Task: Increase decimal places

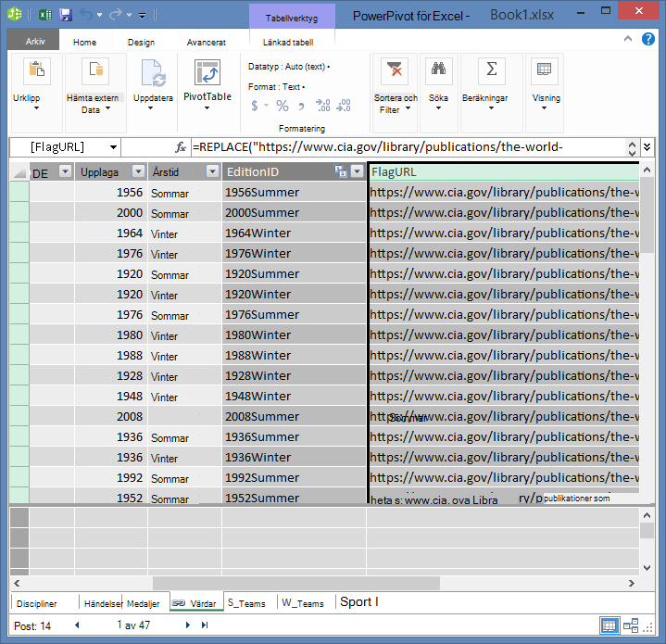Action: point(322,106)
